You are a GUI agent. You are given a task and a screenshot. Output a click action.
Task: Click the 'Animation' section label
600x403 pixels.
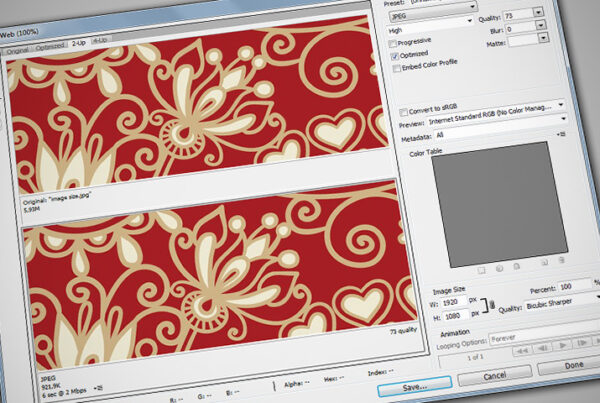455,333
